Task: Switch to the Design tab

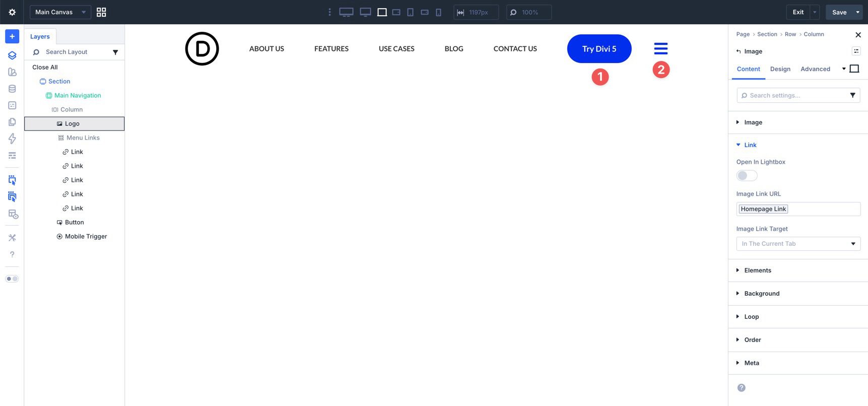Action: 780,69
